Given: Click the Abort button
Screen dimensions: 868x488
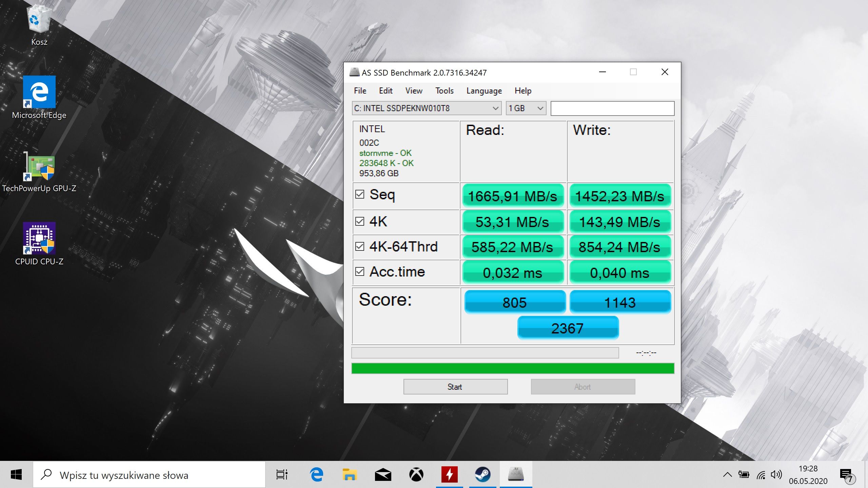Looking at the screenshot, I should click(x=583, y=387).
